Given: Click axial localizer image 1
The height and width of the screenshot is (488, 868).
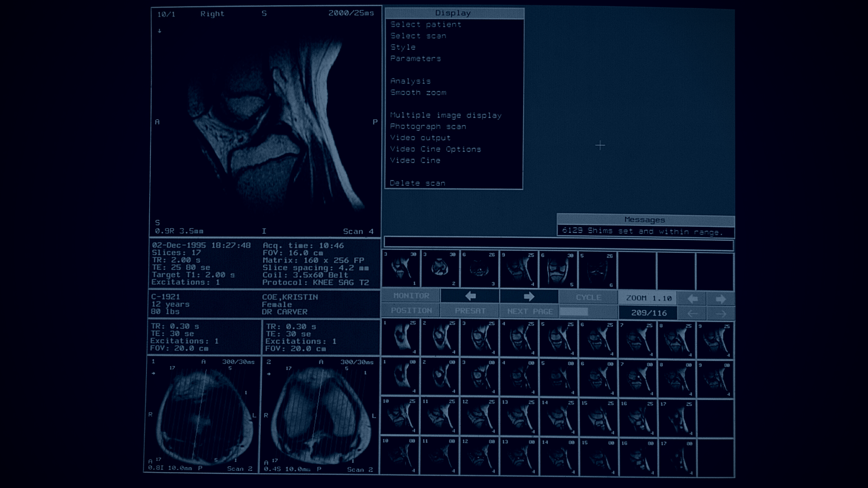Looking at the screenshot, I should click(x=203, y=414).
